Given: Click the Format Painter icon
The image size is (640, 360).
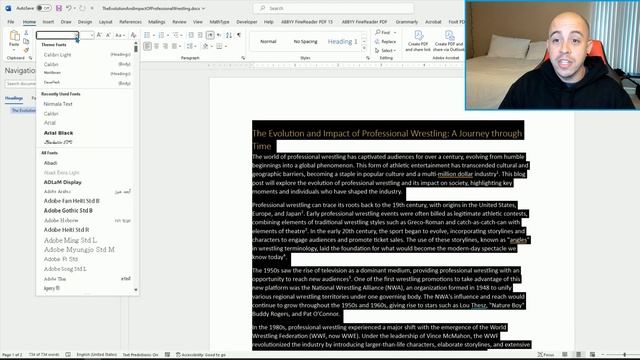Looking at the screenshot, I should 26,50.
